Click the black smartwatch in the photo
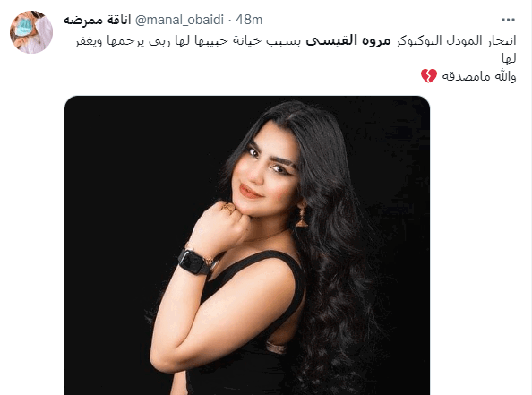This screenshot has width=532, height=395. click(x=194, y=262)
